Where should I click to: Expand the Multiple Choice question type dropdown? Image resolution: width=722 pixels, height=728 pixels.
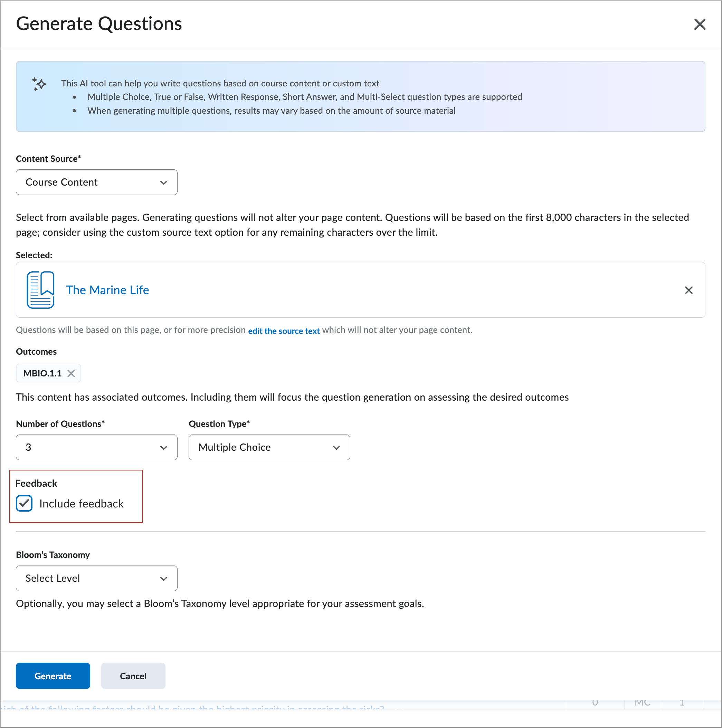coord(264,447)
